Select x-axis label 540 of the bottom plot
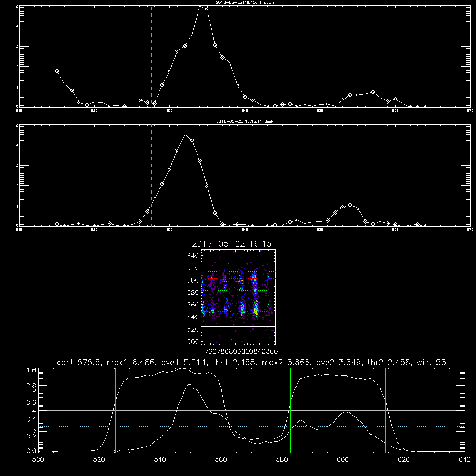 coord(160,459)
